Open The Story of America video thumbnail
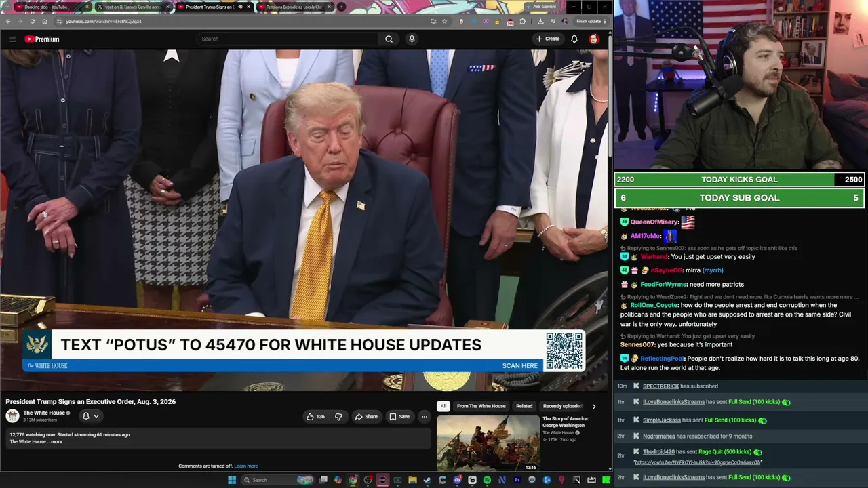 coord(488,443)
